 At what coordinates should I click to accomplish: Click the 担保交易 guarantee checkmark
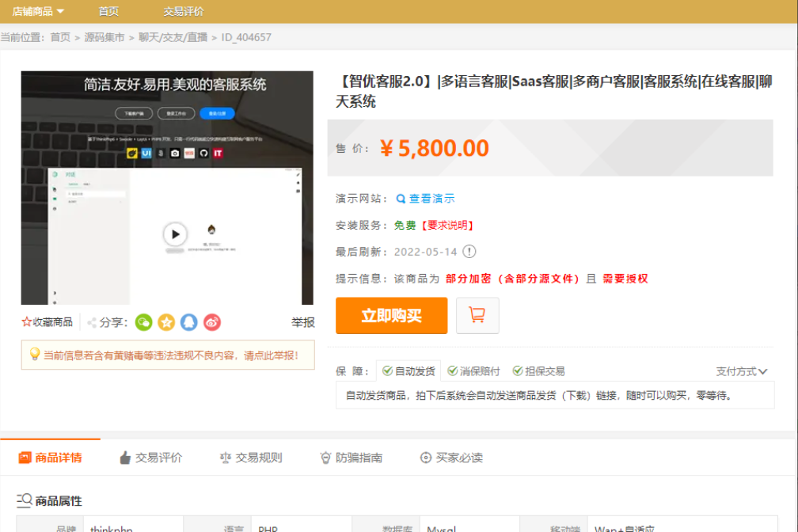(518, 370)
